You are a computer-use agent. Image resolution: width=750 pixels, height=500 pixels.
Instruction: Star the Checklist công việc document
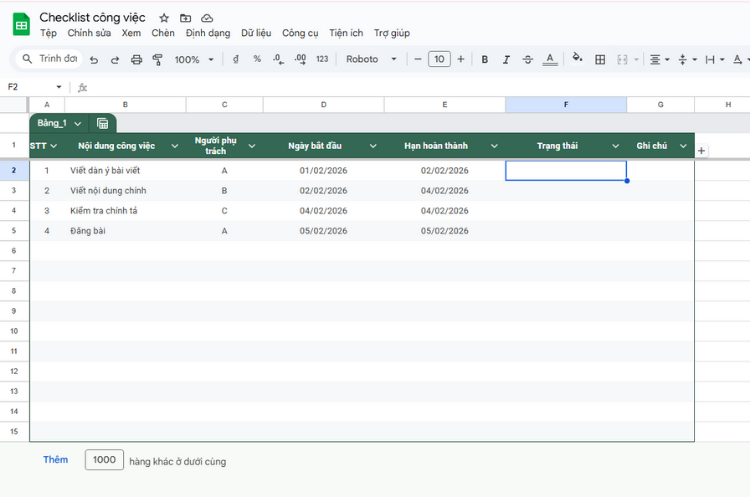click(164, 18)
